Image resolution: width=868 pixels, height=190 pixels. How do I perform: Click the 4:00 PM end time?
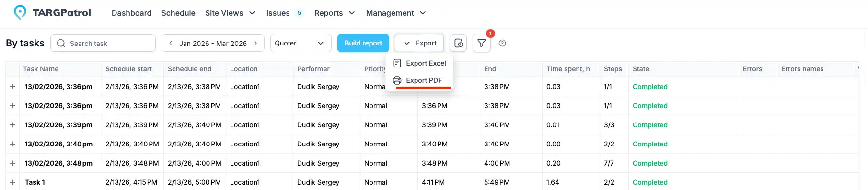(497, 163)
